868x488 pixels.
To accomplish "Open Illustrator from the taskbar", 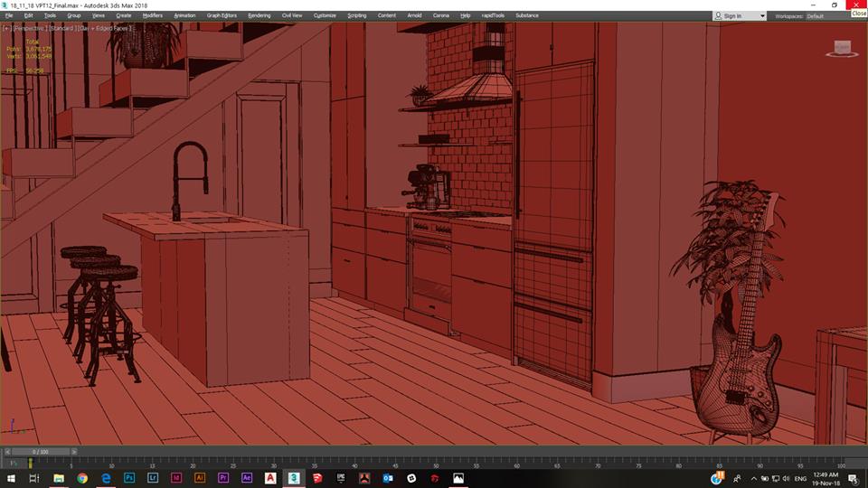I will click(200, 477).
